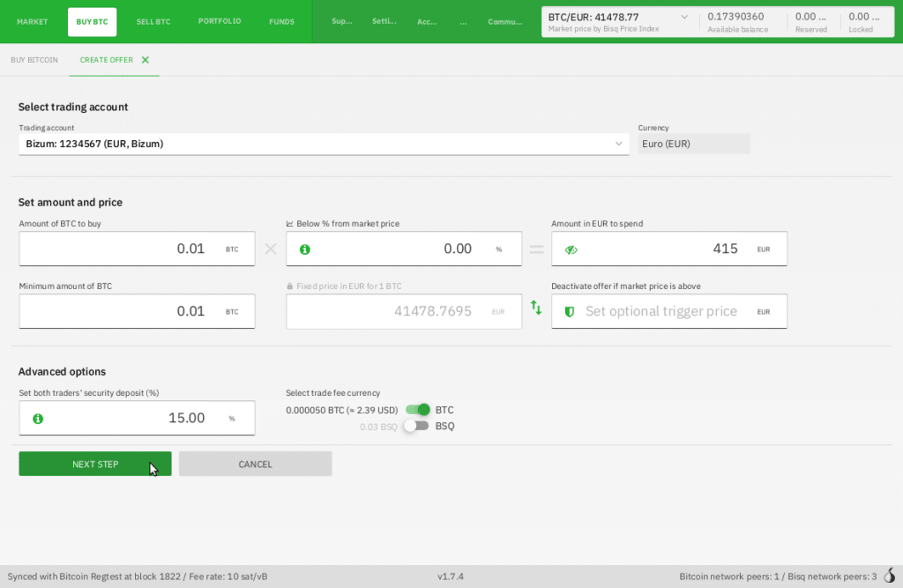This screenshot has height=588, width=903.
Task: Open the Settings menu item
Action: 384,21
